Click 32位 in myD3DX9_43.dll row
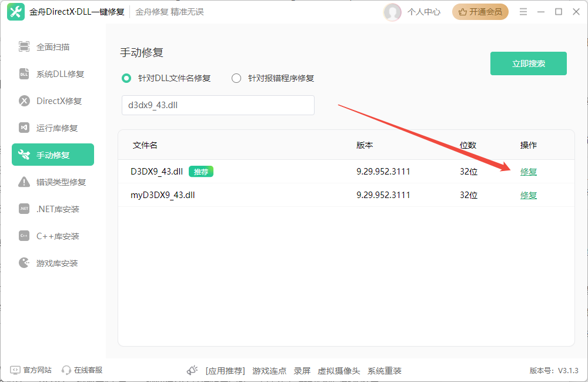This screenshot has width=588, height=382. [469, 195]
